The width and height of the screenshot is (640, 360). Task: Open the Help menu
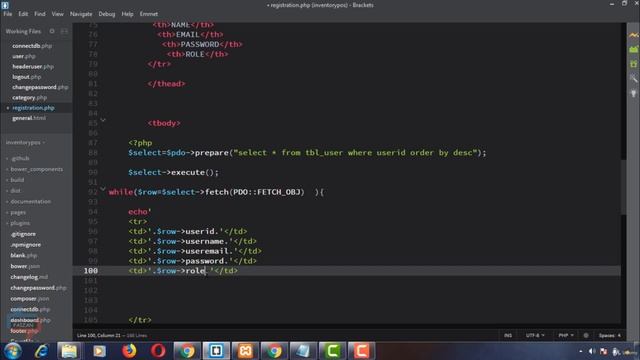[x=127, y=14]
